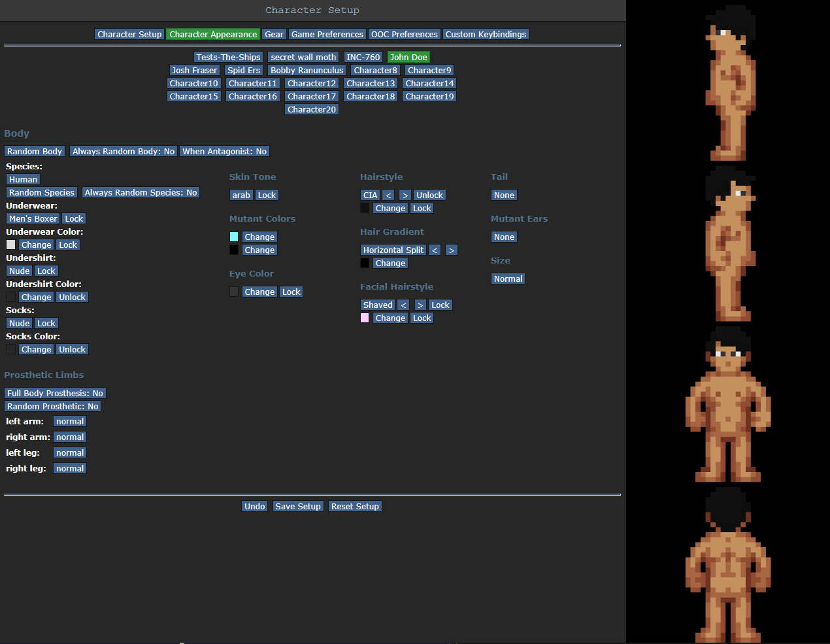Click next hair gradient arrow

[x=451, y=250]
